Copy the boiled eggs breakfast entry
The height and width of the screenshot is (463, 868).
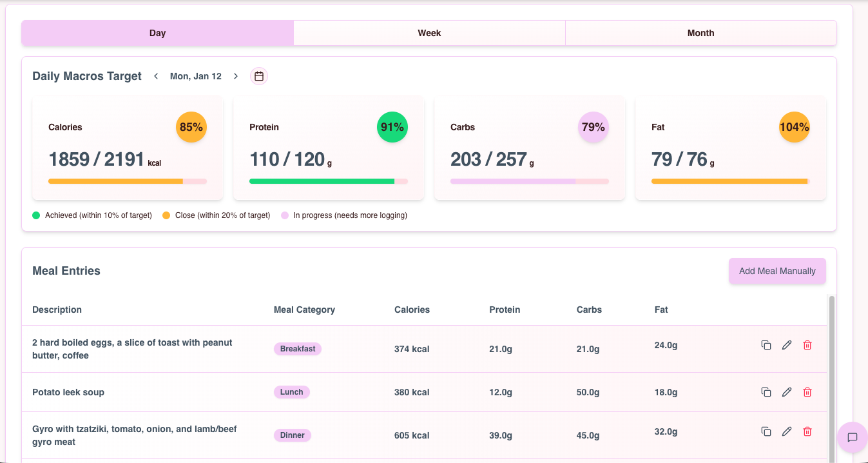click(x=766, y=345)
